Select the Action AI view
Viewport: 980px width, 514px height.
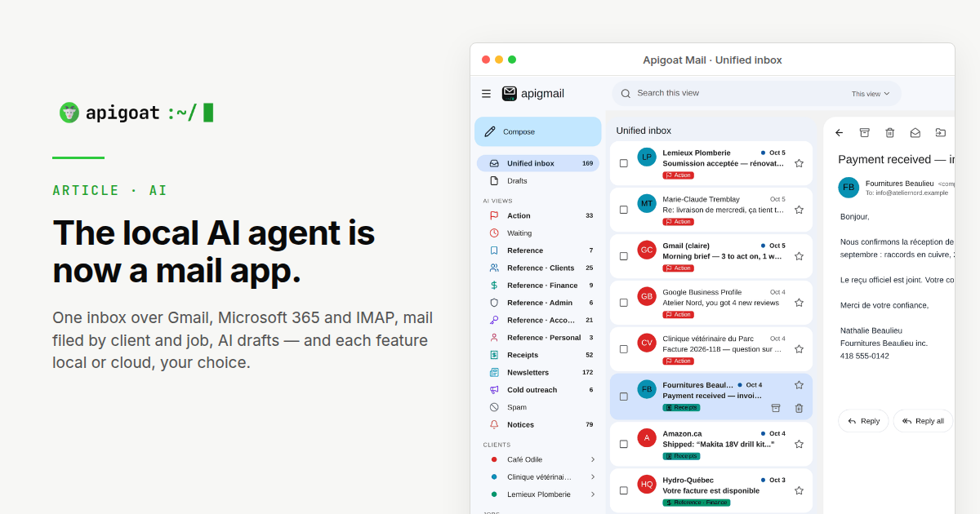point(538,215)
